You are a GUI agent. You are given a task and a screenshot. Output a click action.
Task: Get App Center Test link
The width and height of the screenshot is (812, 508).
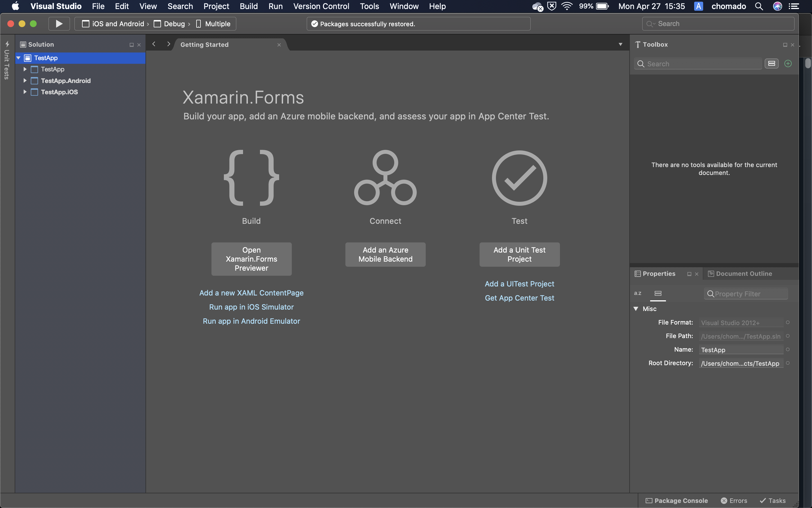pos(519,298)
